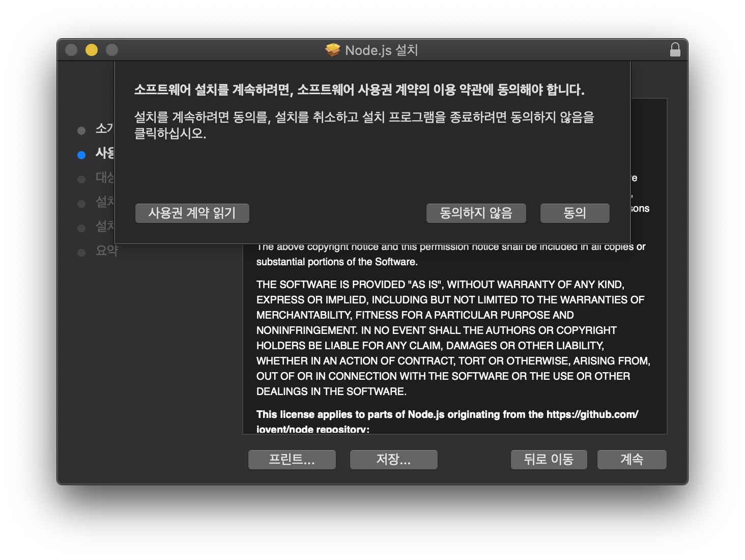Click the 동의하지 않음 (Disagree) button
The width and height of the screenshot is (745, 560).
(x=476, y=213)
